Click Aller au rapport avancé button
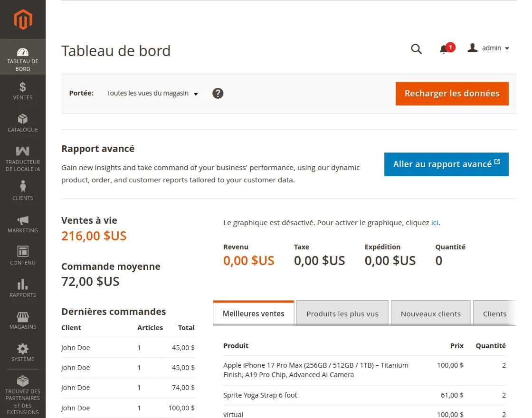The image size is (532, 418). coord(446,164)
